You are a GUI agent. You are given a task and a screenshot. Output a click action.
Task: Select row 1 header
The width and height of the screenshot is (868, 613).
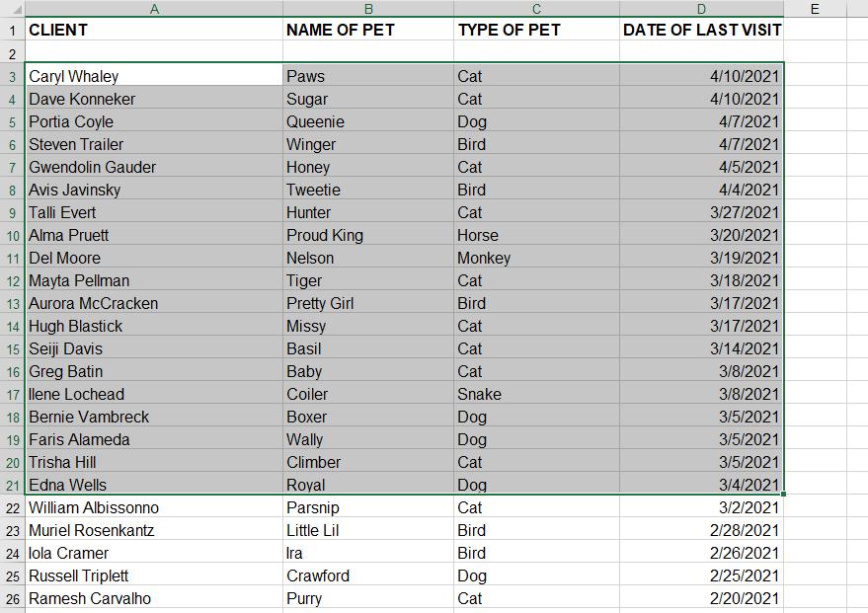[12, 30]
